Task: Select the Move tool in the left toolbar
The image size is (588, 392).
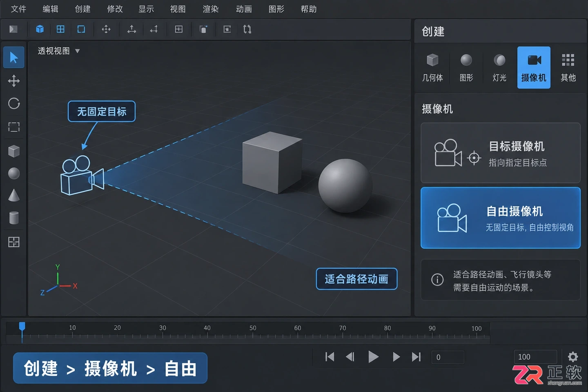Action: click(x=14, y=81)
